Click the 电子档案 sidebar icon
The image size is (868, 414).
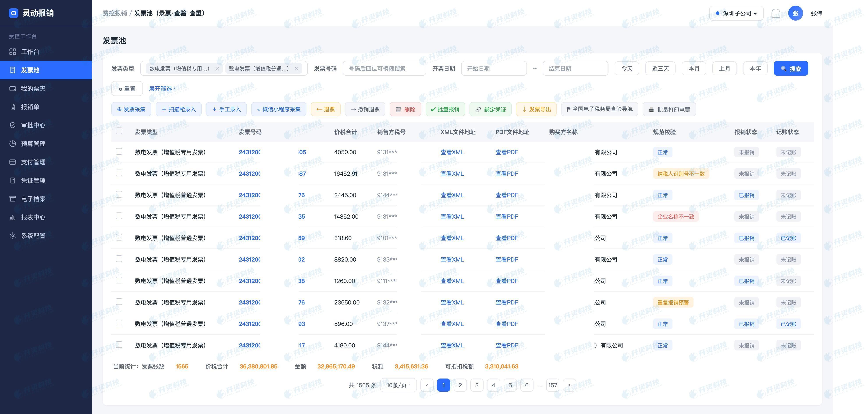[x=13, y=199]
